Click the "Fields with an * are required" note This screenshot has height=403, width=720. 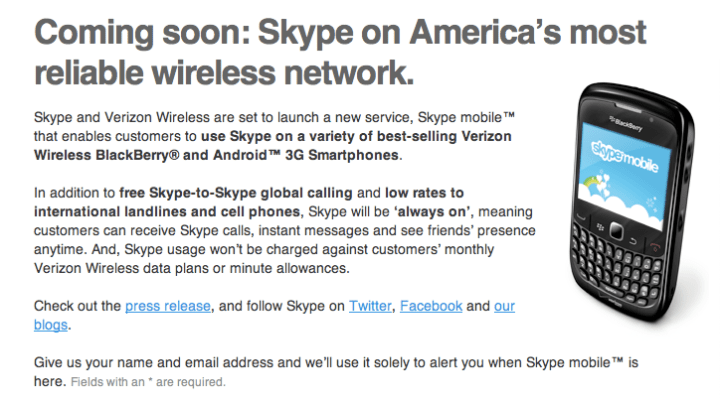coord(149,383)
